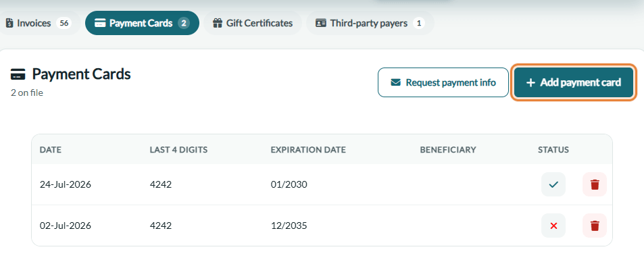The image size is (644, 264).
Task: Click Third-party payers count badge 1
Action: [x=419, y=23]
